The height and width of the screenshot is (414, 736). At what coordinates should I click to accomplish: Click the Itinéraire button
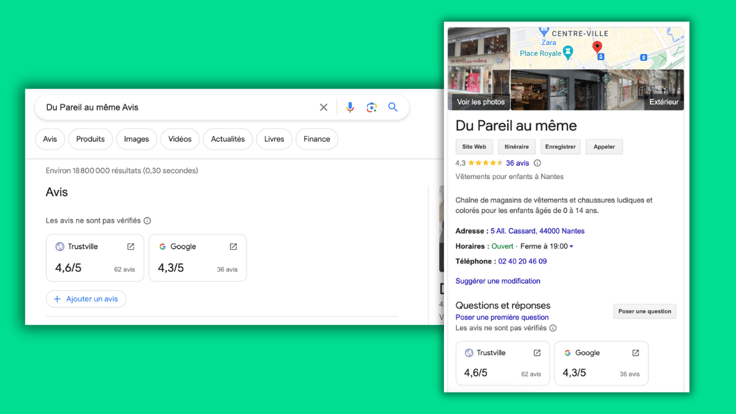click(x=516, y=147)
